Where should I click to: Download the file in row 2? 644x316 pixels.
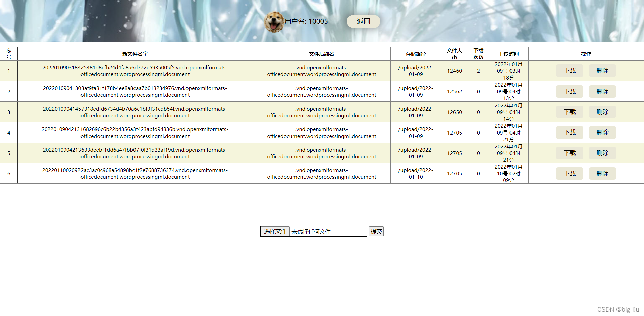[570, 92]
